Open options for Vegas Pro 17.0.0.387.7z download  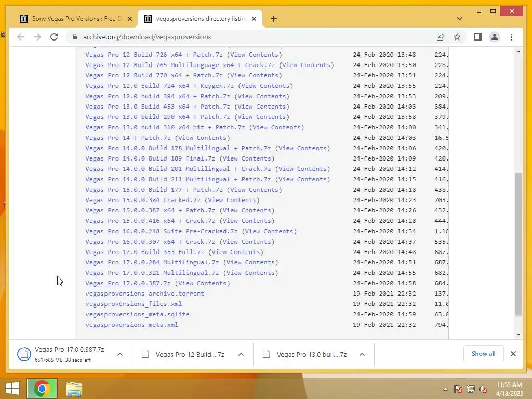coord(120,354)
